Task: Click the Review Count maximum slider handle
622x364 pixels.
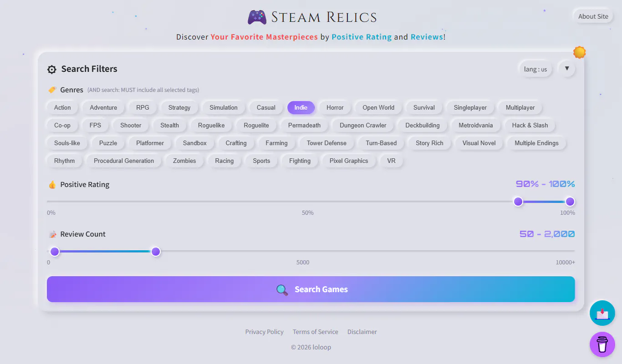Action: click(x=156, y=252)
